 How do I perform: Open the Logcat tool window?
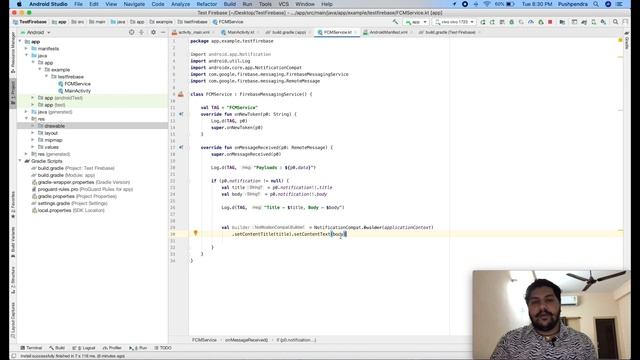(x=84, y=348)
